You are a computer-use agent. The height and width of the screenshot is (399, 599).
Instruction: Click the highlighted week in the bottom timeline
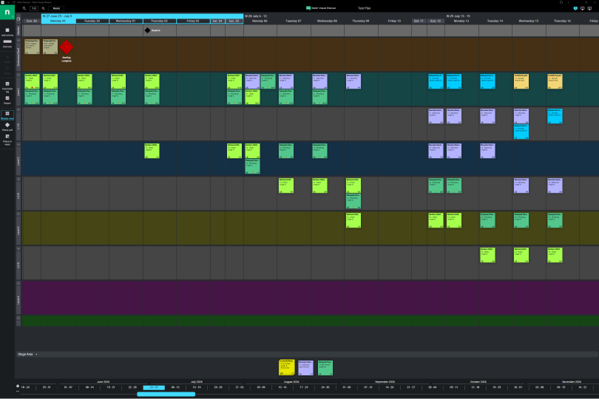click(x=154, y=388)
